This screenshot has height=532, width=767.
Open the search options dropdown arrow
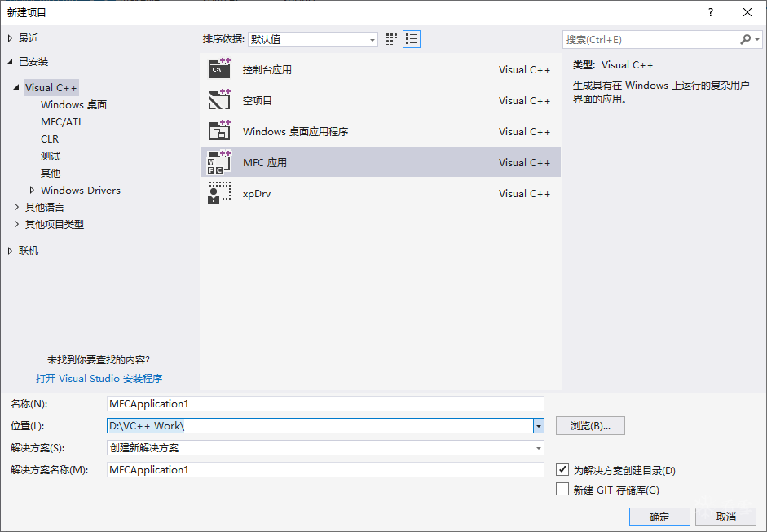pos(757,39)
